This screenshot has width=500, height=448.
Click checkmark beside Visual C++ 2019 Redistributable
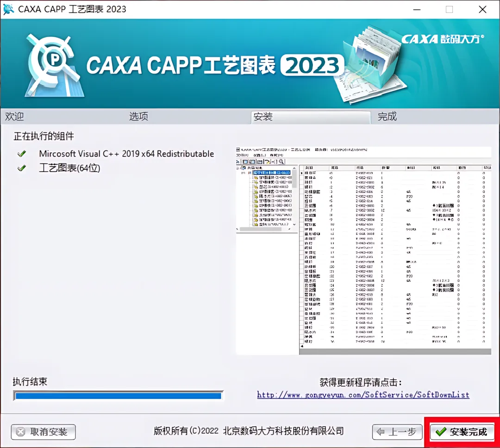click(22, 154)
